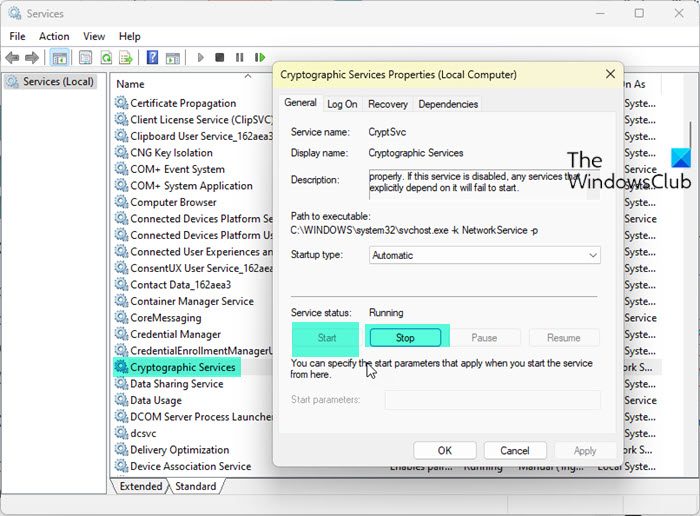The height and width of the screenshot is (516, 700).
Task: Switch to the Standard view tab
Action: click(196, 486)
